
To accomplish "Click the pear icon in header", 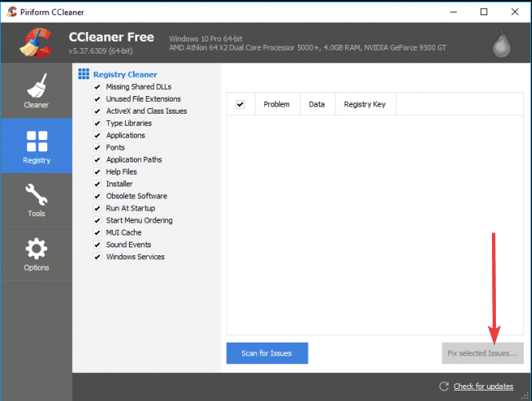I will tap(502, 44).
